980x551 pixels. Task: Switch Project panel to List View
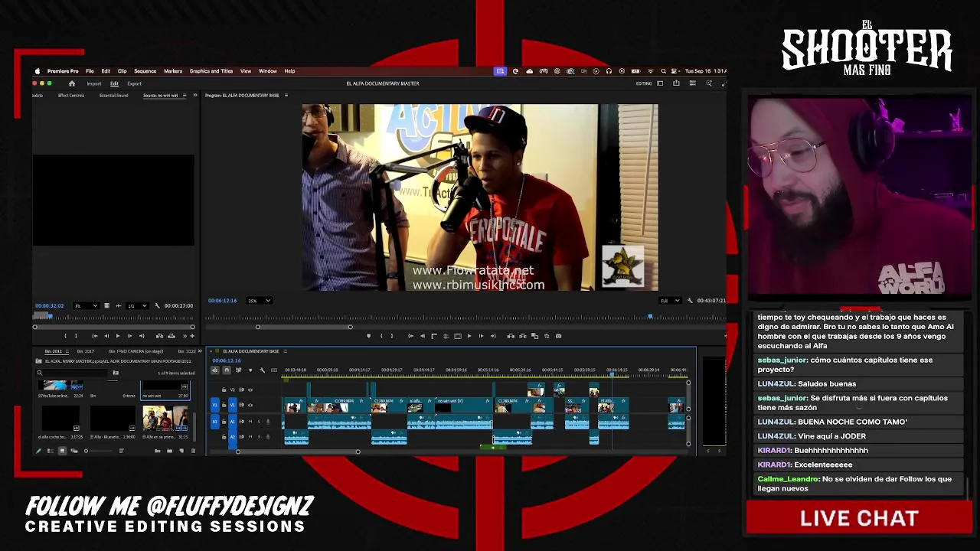pyautogui.click(x=51, y=451)
